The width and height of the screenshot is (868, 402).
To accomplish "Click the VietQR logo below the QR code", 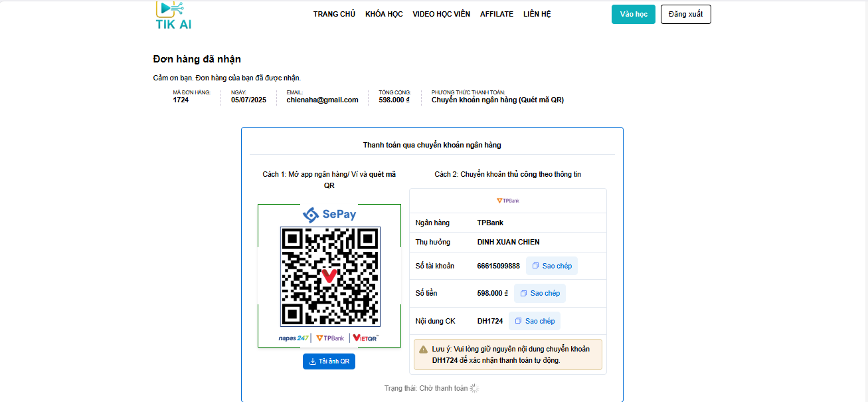I will coord(365,338).
